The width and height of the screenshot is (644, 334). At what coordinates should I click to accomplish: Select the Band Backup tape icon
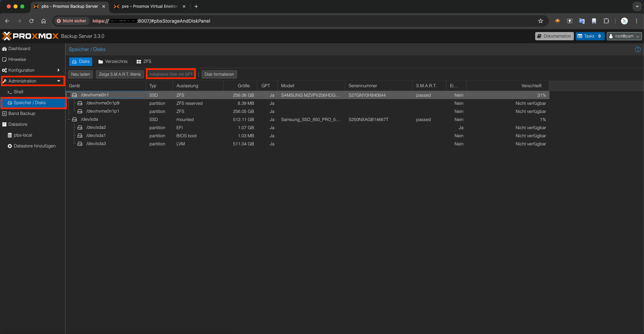point(4,113)
